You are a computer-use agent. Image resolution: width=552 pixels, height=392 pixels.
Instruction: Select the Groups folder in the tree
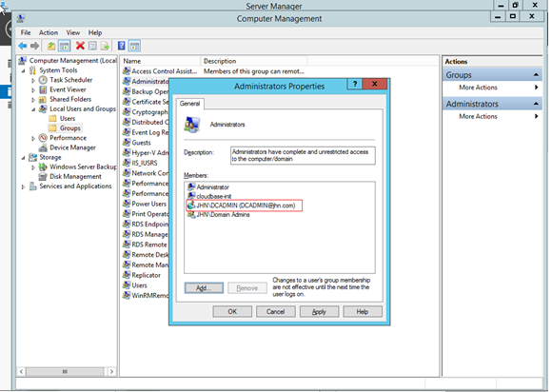tap(70, 128)
